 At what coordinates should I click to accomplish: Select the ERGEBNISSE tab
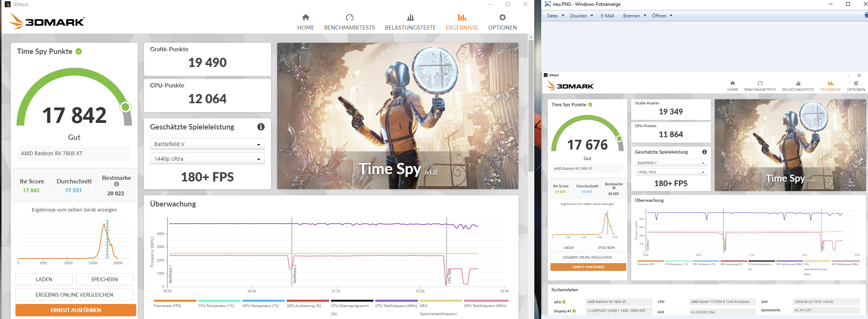tap(462, 28)
